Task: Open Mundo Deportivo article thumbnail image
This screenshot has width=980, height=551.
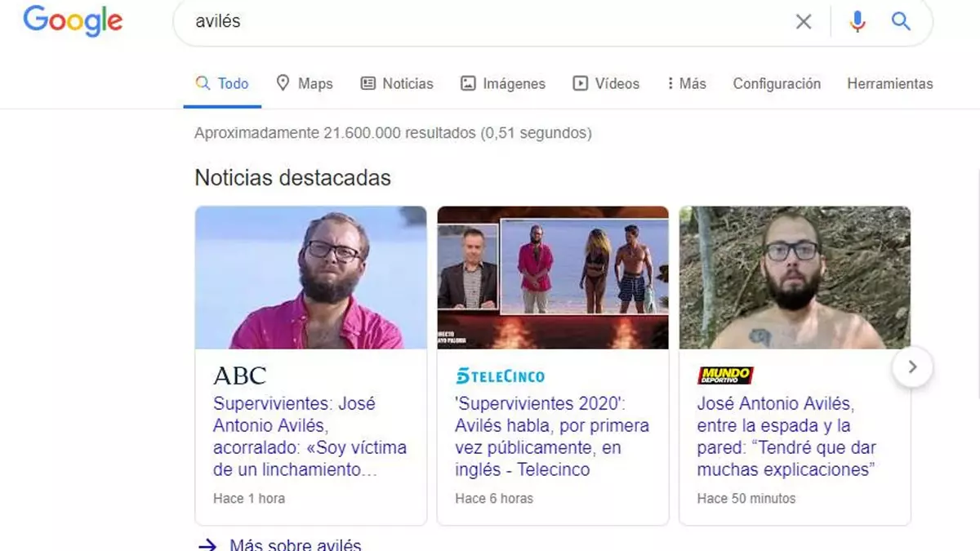Action: [x=795, y=278]
